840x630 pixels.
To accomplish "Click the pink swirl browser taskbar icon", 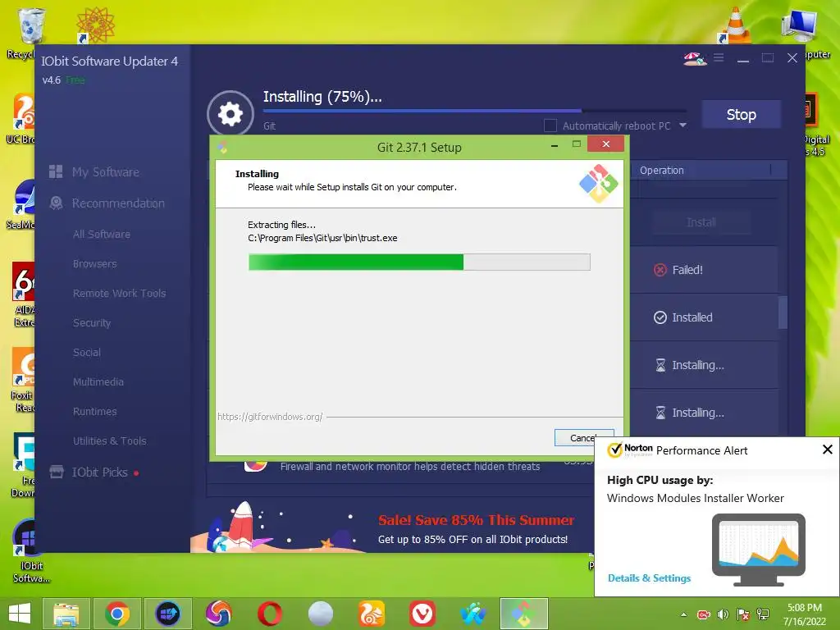I will point(218,614).
